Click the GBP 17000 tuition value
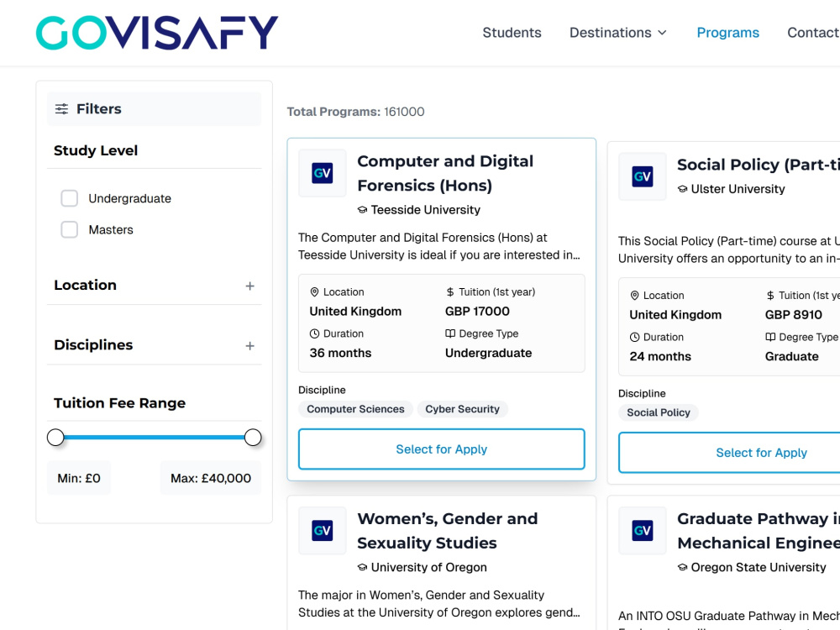Image resolution: width=840 pixels, height=630 pixels. [477, 312]
